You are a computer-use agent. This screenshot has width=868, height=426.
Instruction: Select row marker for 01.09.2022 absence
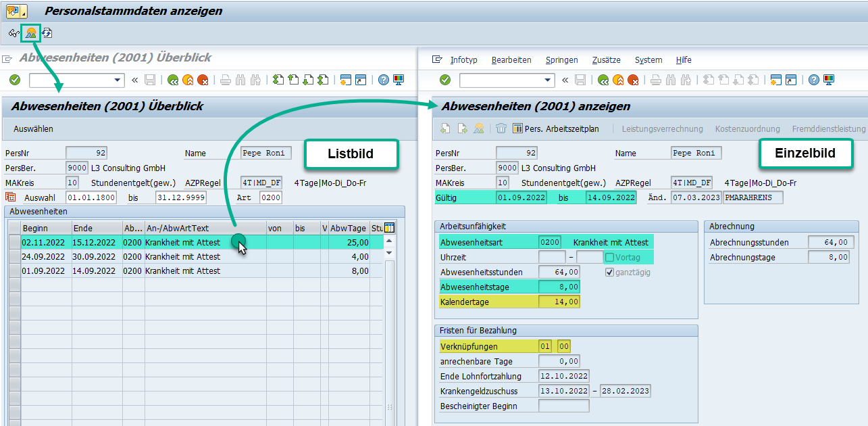(x=14, y=271)
